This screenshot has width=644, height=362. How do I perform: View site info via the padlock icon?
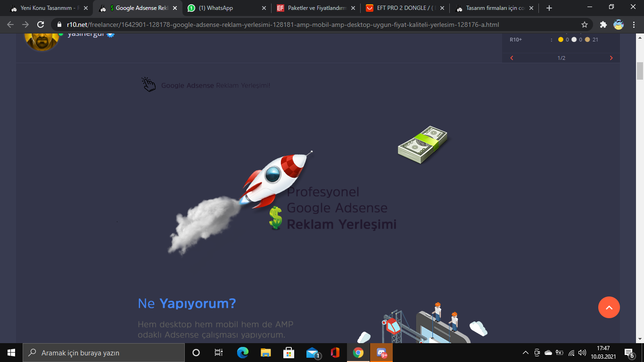[59, 25]
